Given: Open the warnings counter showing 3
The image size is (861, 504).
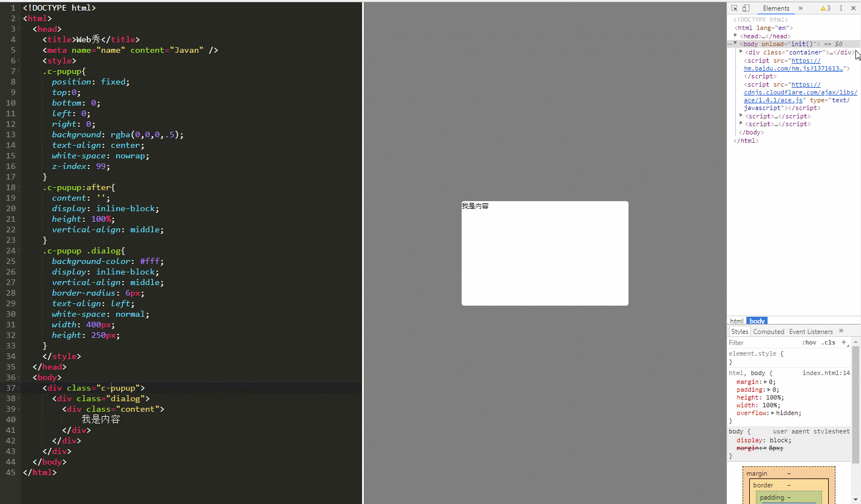Looking at the screenshot, I should pos(825,8).
